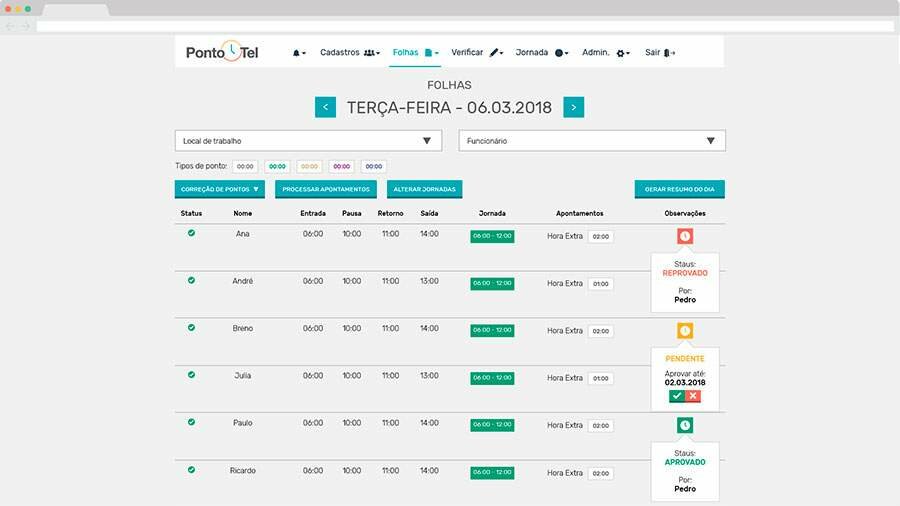This screenshot has height=506, width=900.
Task: Click André's green status check icon
Action: tap(191, 281)
